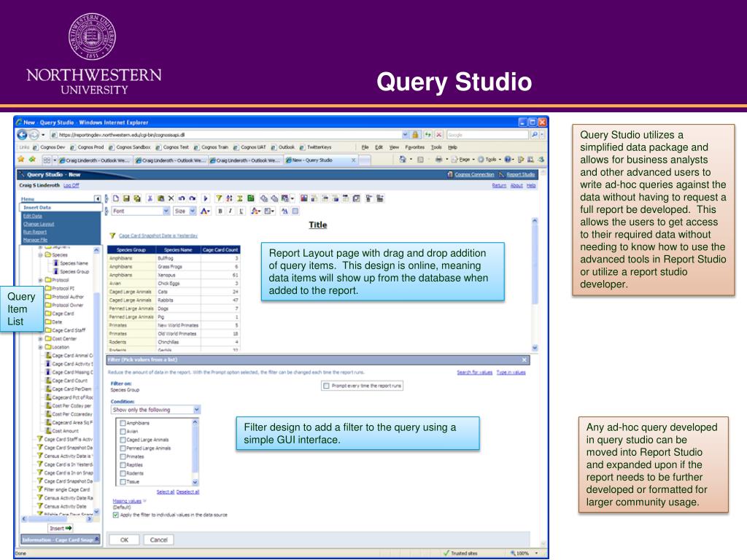Expand the Location folder
The width and height of the screenshot is (747, 560).
click(x=41, y=347)
